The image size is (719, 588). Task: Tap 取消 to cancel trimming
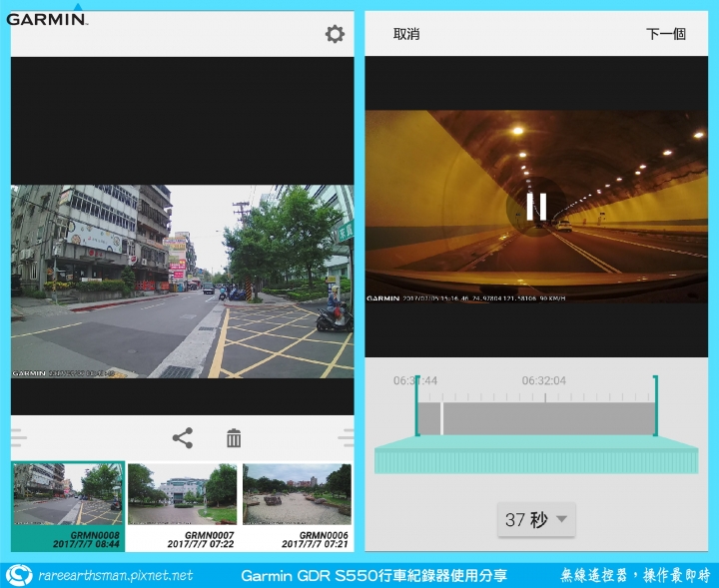[406, 34]
